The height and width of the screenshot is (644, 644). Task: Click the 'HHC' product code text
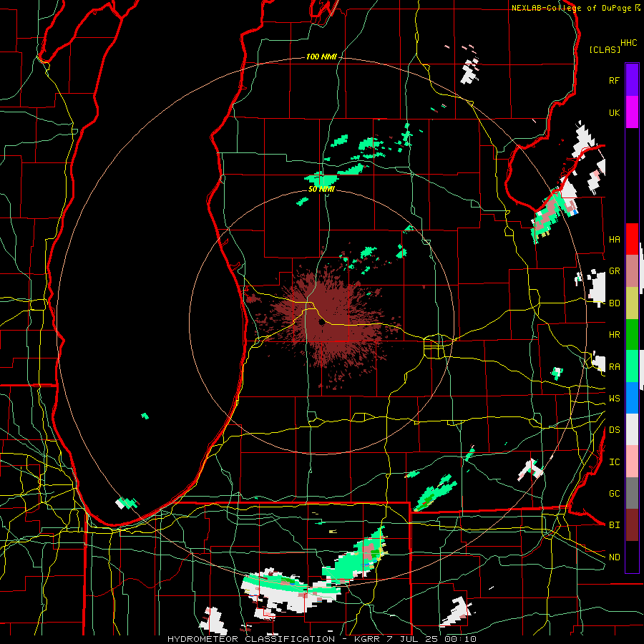tap(628, 43)
